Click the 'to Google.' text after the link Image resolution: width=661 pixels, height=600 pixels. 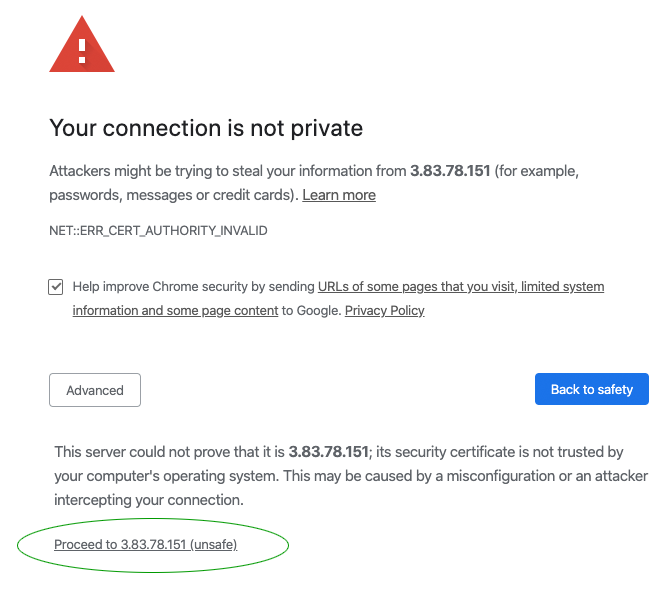(312, 311)
